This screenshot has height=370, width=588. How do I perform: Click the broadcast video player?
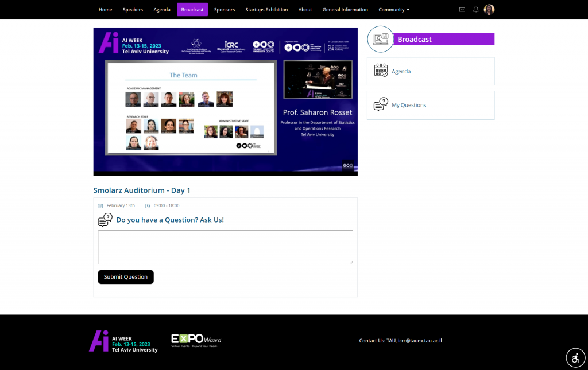(x=225, y=102)
